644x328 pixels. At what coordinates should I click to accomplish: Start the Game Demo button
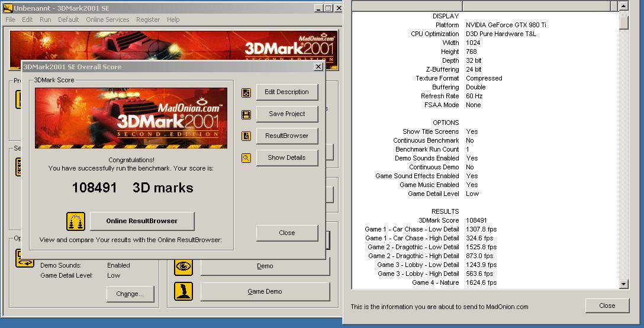[265, 291]
